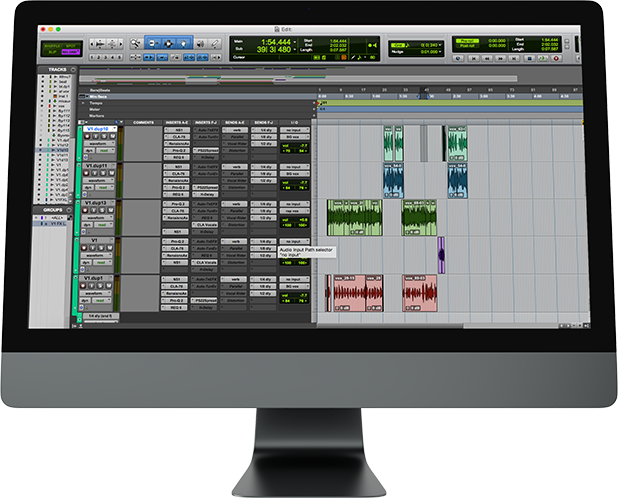Toggle Pre-roll in transport
The width and height of the screenshot is (618, 498).
467,41
